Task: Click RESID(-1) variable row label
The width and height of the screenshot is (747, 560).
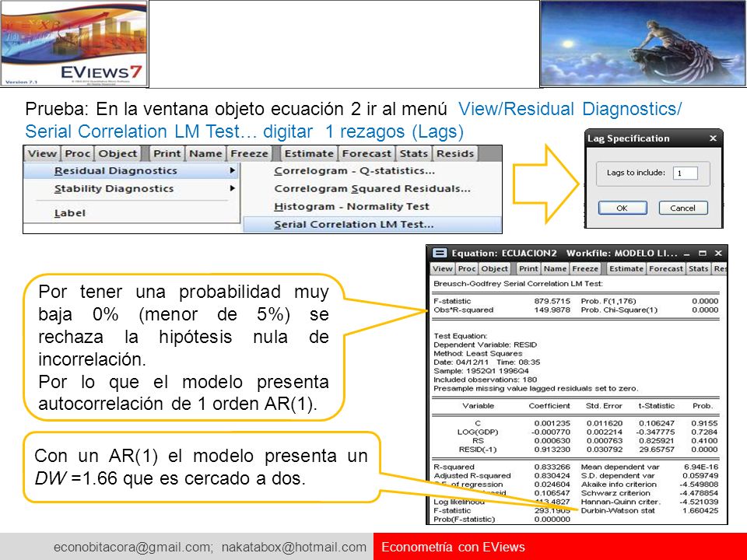Action: coord(477,450)
